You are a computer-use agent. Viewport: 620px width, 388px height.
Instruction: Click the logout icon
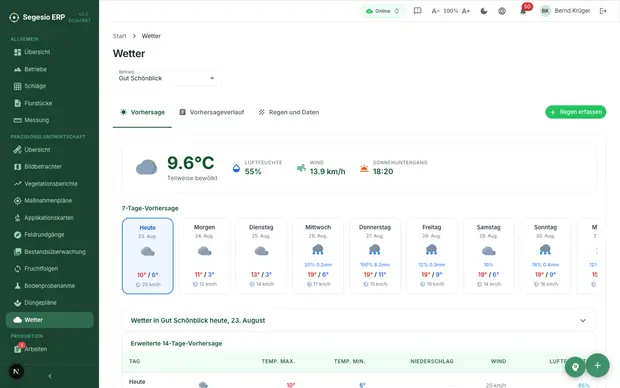[603, 11]
